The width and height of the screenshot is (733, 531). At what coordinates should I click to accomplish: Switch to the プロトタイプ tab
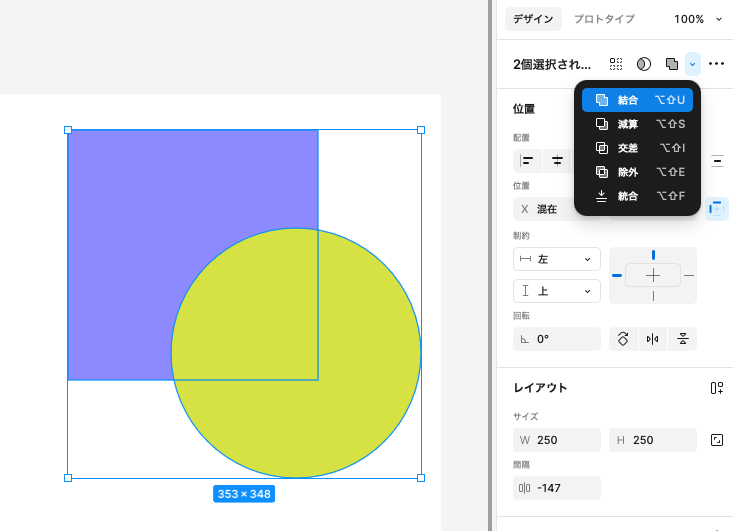tap(603, 19)
